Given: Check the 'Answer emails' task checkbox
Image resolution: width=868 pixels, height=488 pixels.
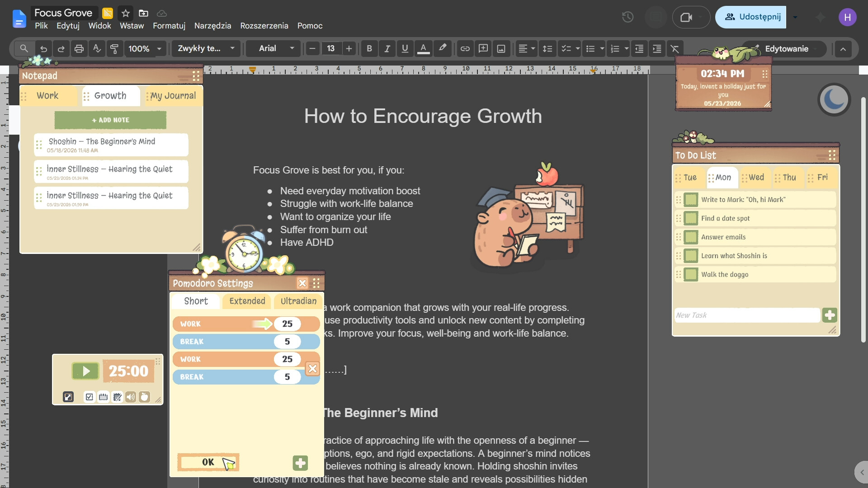Looking at the screenshot, I should click(690, 237).
